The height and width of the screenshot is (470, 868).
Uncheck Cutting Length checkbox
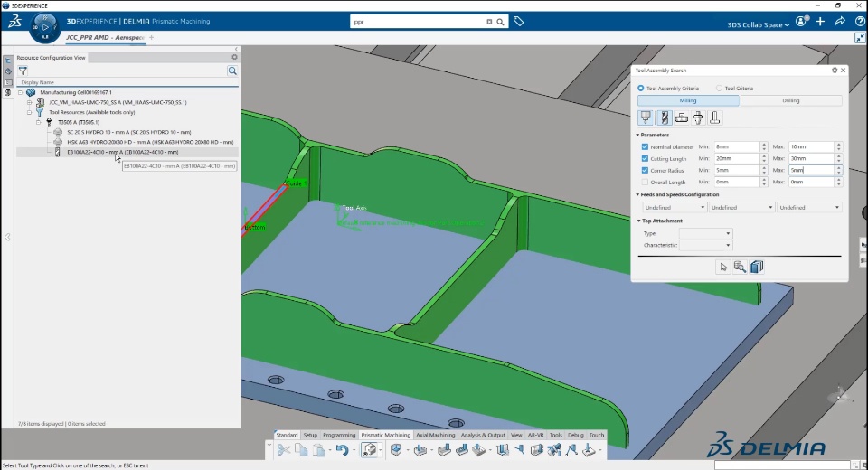(645, 158)
